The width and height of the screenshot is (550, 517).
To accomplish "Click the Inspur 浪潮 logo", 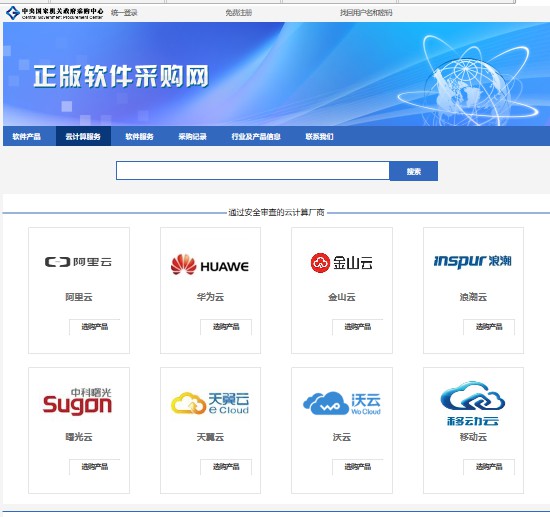I will click(473, 261).
